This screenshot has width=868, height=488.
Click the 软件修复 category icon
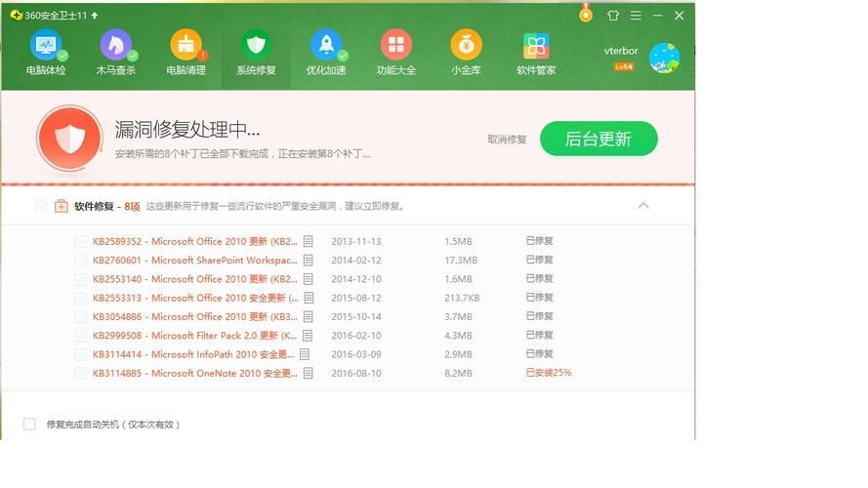click(x=61, y=206)
